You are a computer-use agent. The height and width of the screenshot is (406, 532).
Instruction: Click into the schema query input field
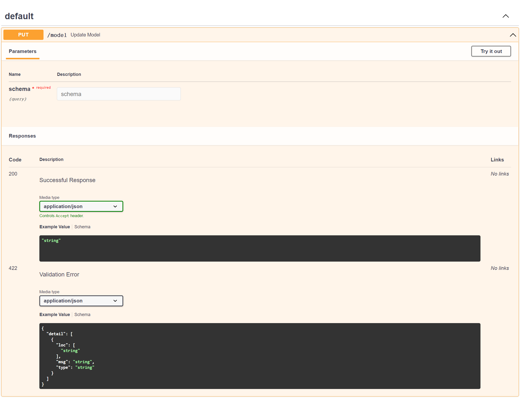(x=119, y=94)
